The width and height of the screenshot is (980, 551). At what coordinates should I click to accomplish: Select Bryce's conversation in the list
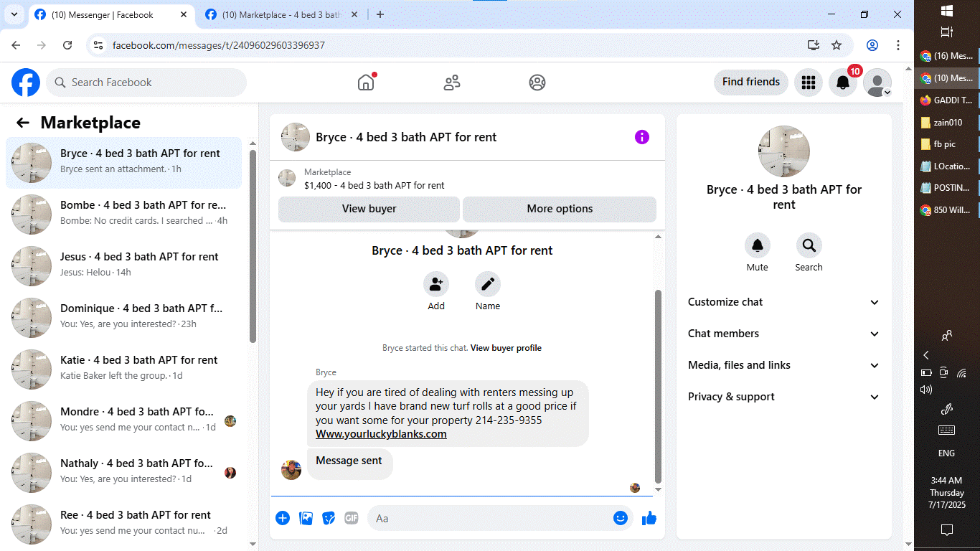[x=124, y=163]
